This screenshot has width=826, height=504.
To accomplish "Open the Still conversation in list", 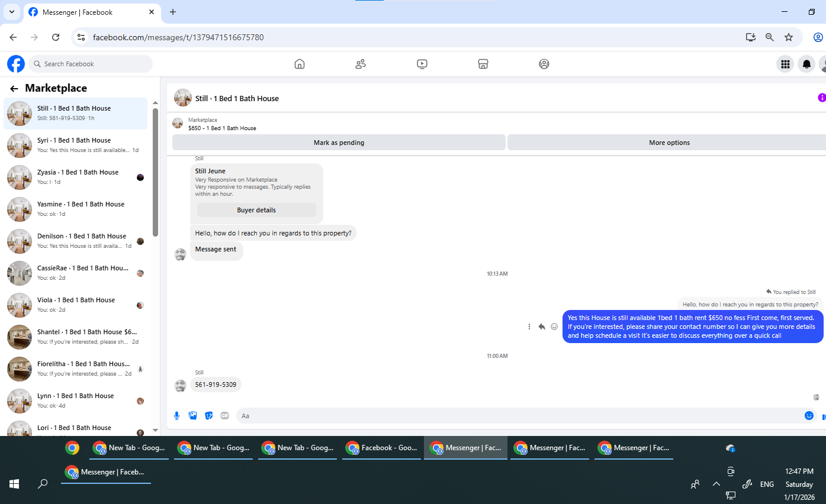I will pyautogui.click(x=76, y=113).
